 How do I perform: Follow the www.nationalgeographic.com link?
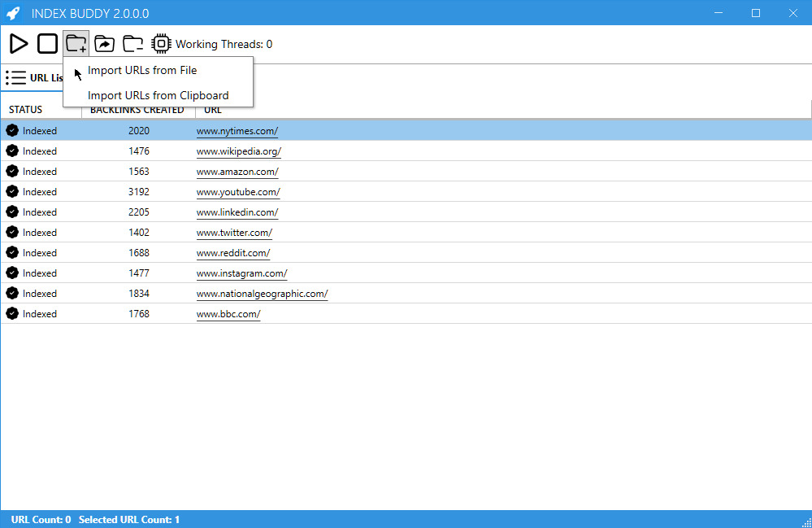click(262, 293)
